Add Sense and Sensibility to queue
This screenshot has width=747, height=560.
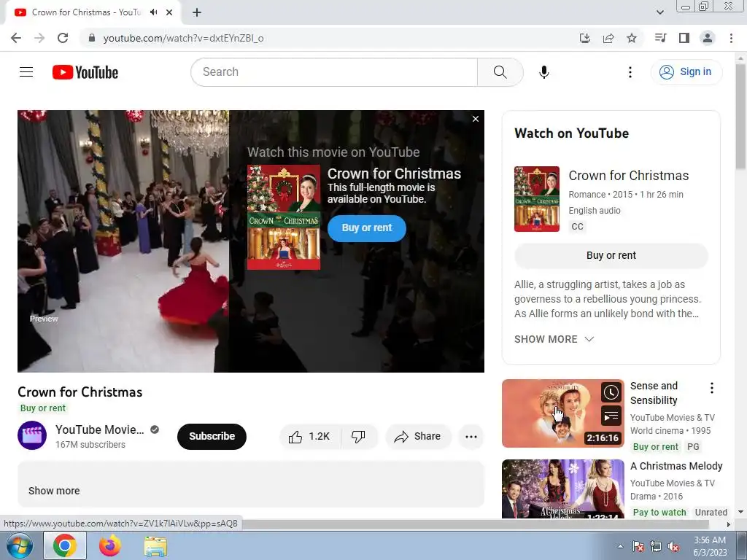611,416
